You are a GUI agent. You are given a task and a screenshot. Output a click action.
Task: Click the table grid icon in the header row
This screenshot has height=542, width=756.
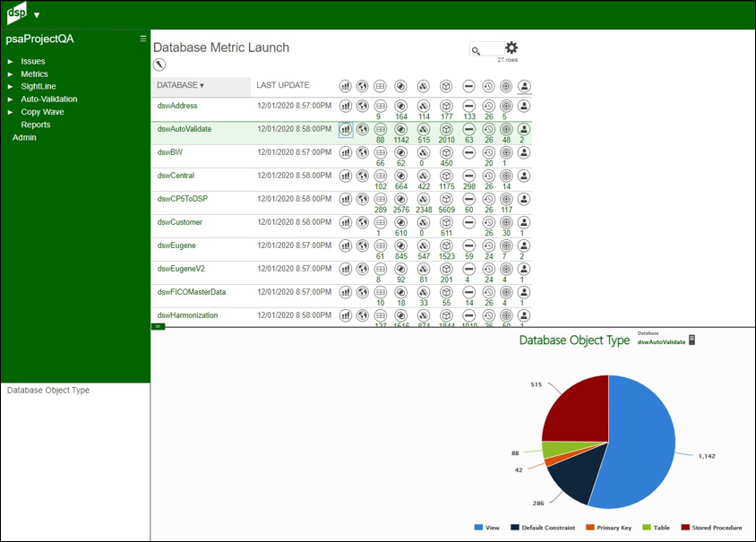381,86
